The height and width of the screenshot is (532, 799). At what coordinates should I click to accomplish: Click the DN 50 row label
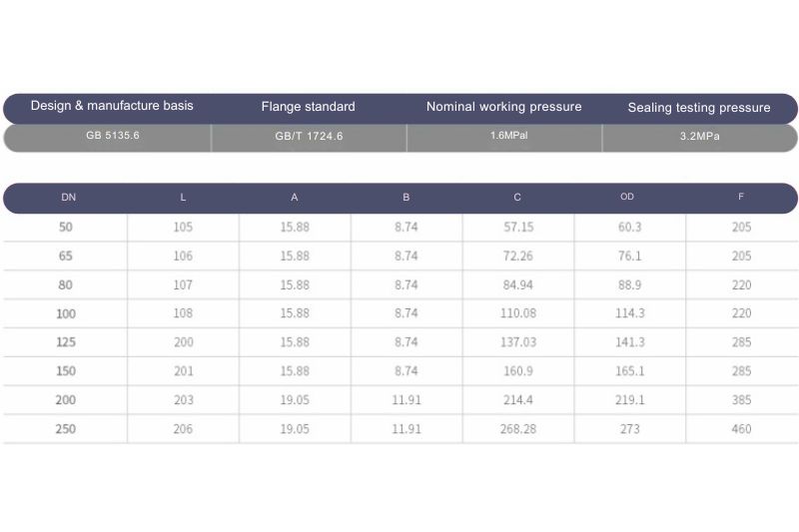click(x=67, y=227)
